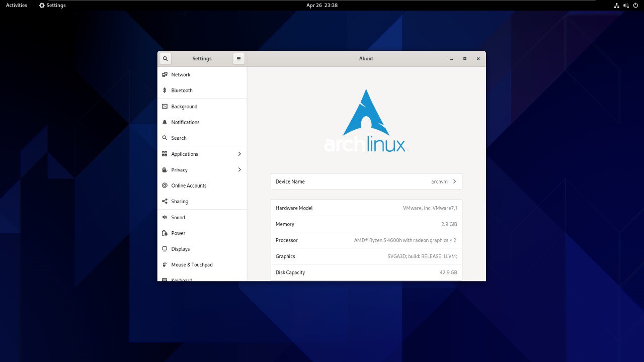The width and height of the screenshot is (644, 362).
Task: Click the Online Accounts at-sign icon
Action: tap(165, 186)
